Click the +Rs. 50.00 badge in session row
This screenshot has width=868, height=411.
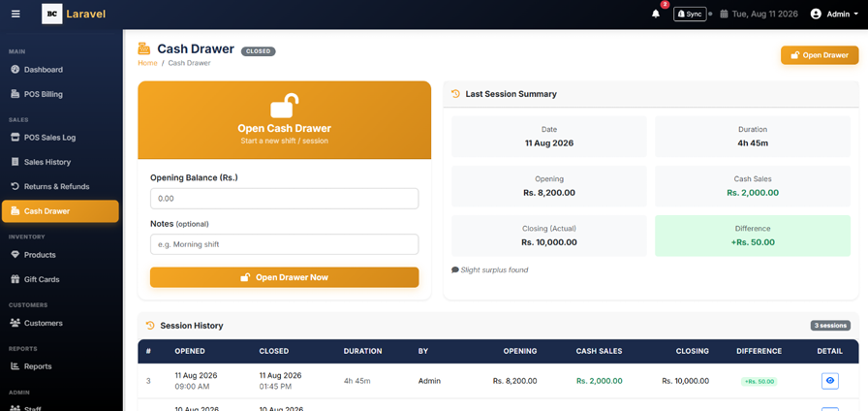(759, 381)
